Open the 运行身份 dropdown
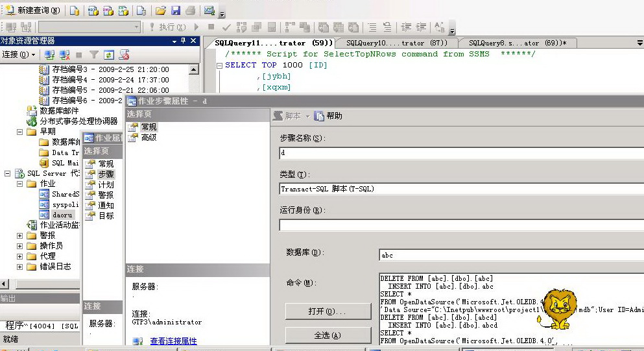Image resolution: width=644 pixels, height=351 pixels. (x=461, y=225)
